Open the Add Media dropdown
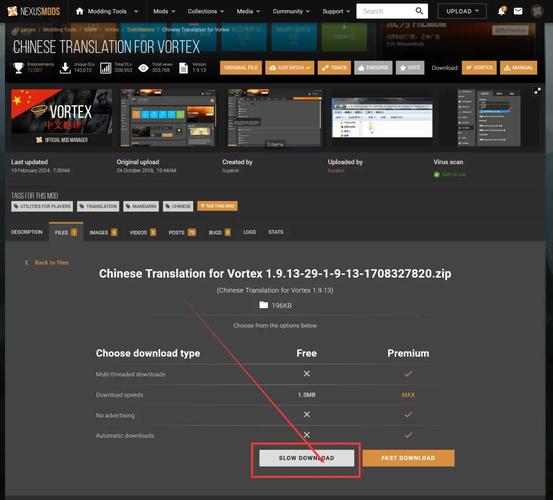This screenshot has height=500, width=553. [x=290, y=68]
